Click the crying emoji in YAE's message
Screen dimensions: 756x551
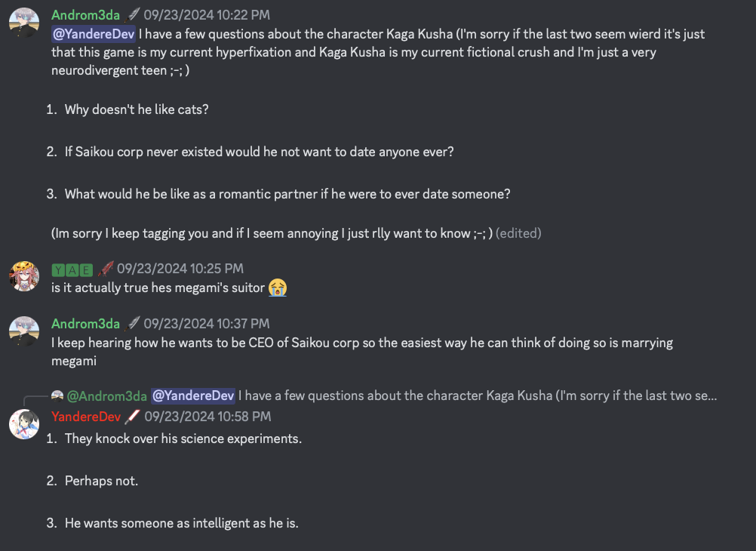pos(278,287)
